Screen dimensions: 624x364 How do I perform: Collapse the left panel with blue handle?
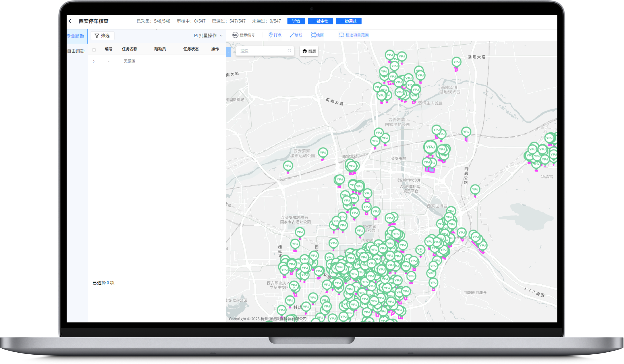[x=228, y=52]
